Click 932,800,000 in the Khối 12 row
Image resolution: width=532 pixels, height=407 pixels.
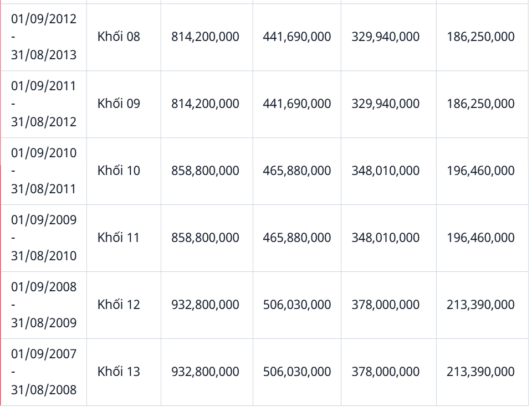[x=206, y=305]
